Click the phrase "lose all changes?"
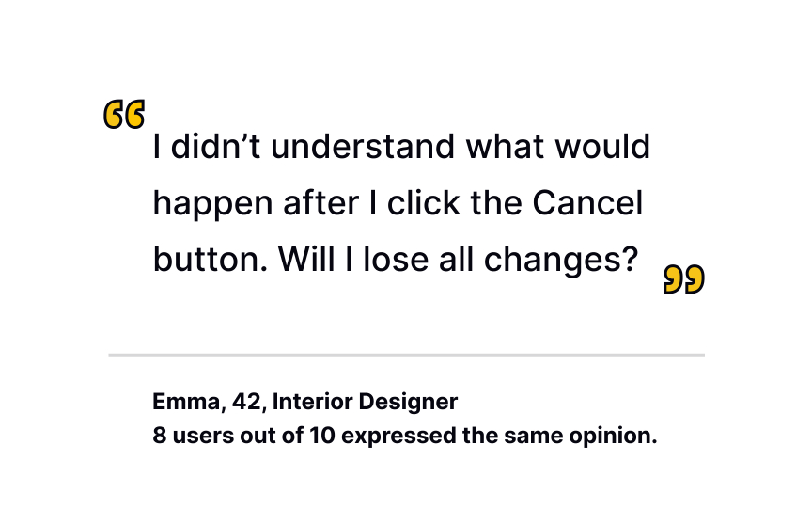Screen dimensions: 812x508 click(x=501, y=260)
